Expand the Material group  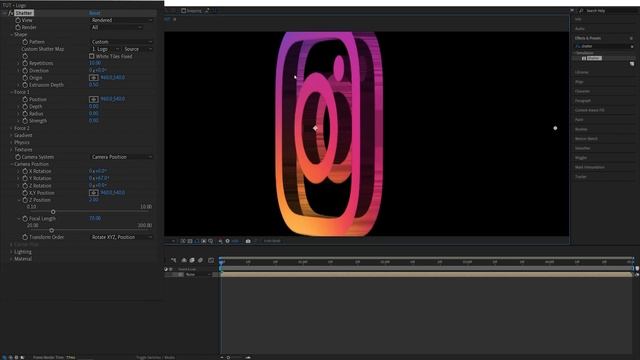(x=11, y=259)
